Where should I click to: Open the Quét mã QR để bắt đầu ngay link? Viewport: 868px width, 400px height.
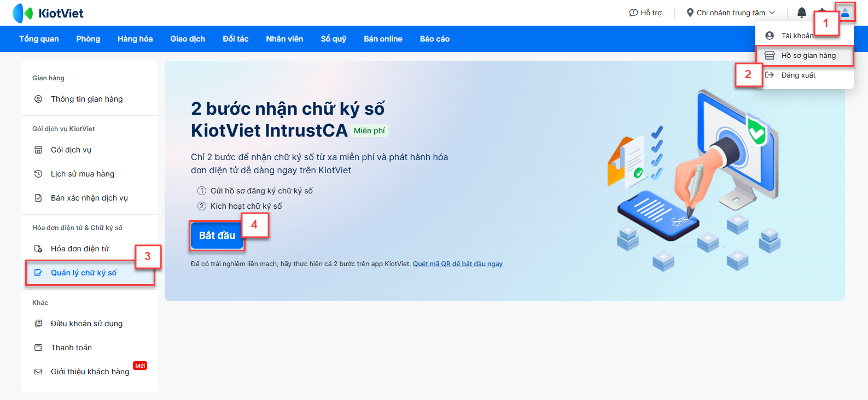(458, 264)
